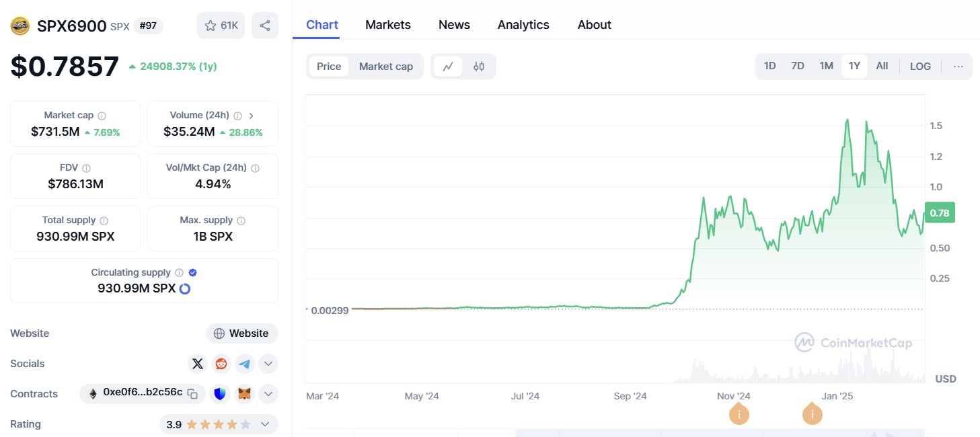Click the MetaMask fox icon

coord(244,394)
